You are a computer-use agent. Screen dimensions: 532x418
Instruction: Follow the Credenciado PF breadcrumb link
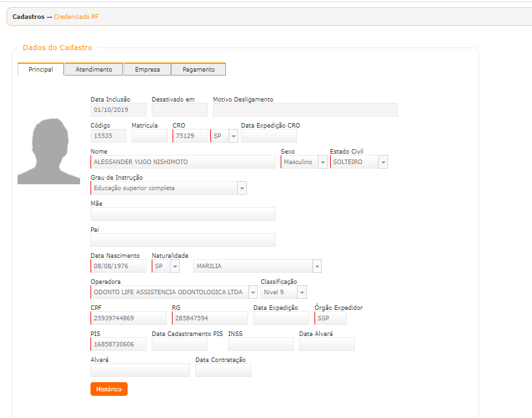76,16
